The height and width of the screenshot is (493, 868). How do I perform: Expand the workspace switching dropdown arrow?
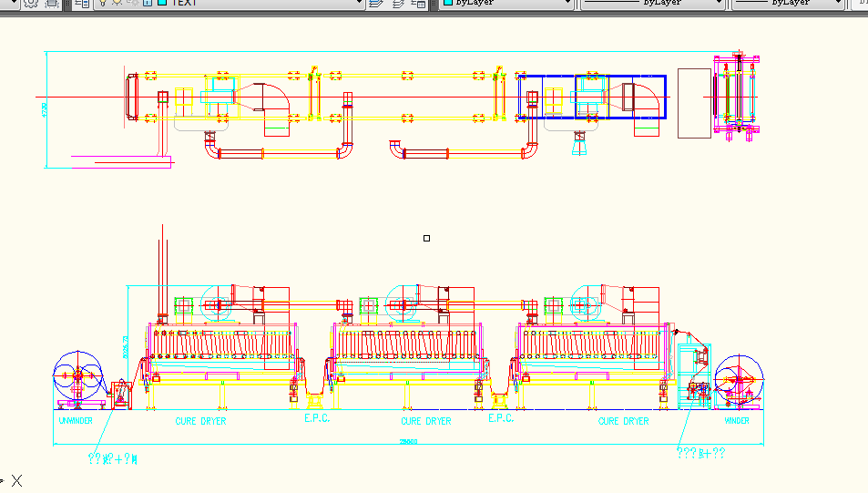tap(14, 3)
